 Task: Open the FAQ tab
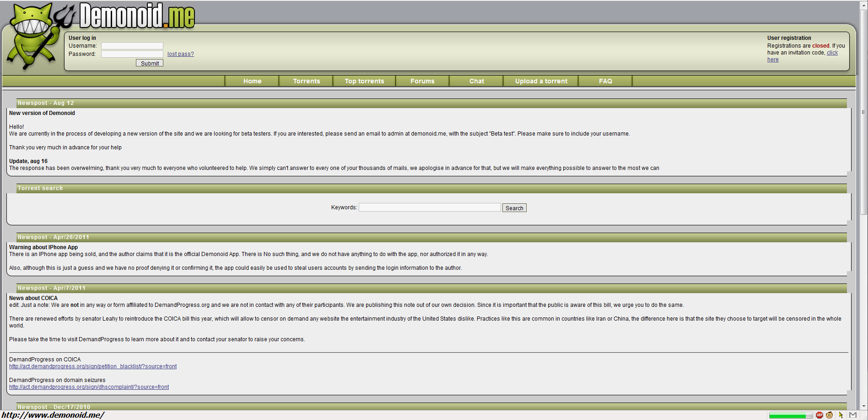[x=605, y=81]
